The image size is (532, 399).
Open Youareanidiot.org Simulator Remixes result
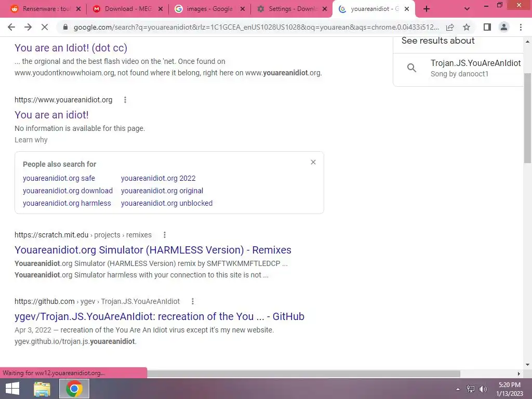(x=153, y=250)
